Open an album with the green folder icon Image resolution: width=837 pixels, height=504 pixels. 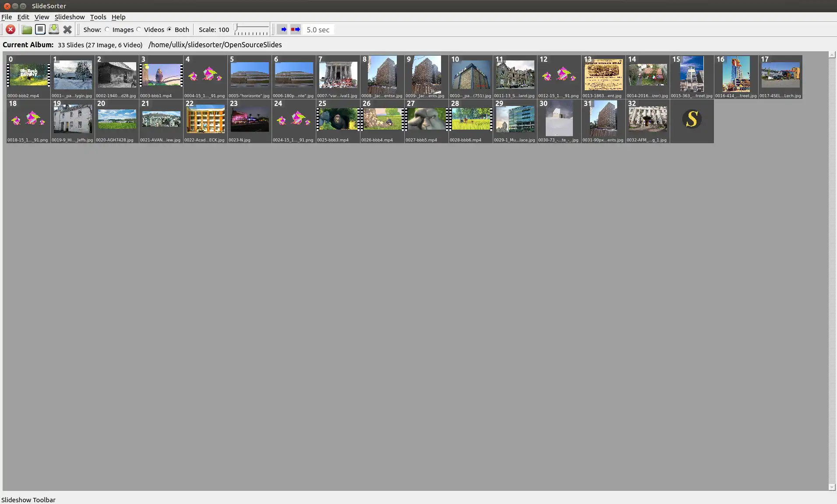[27, 29]
